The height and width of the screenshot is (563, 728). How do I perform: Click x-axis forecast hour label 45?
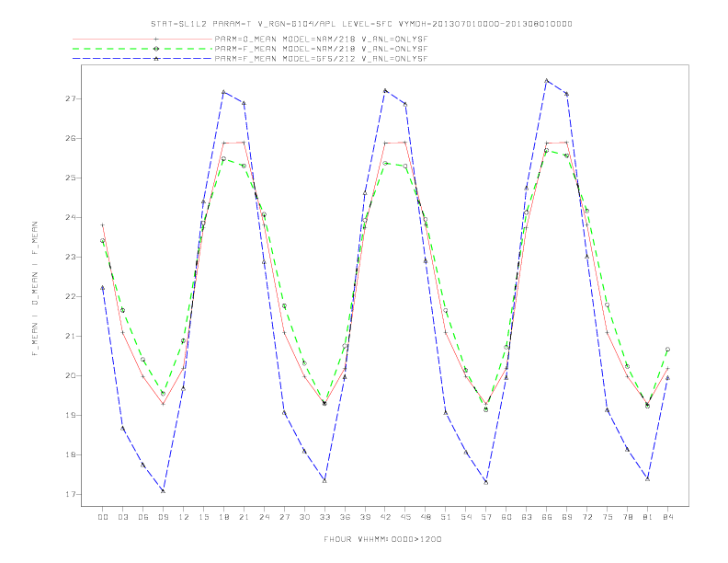[405, 517]
